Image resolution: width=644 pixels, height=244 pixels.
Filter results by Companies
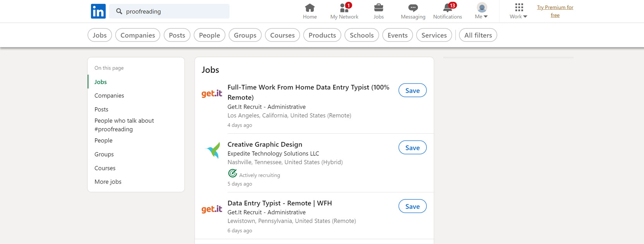pyautogui.click(x=138, y=35)
